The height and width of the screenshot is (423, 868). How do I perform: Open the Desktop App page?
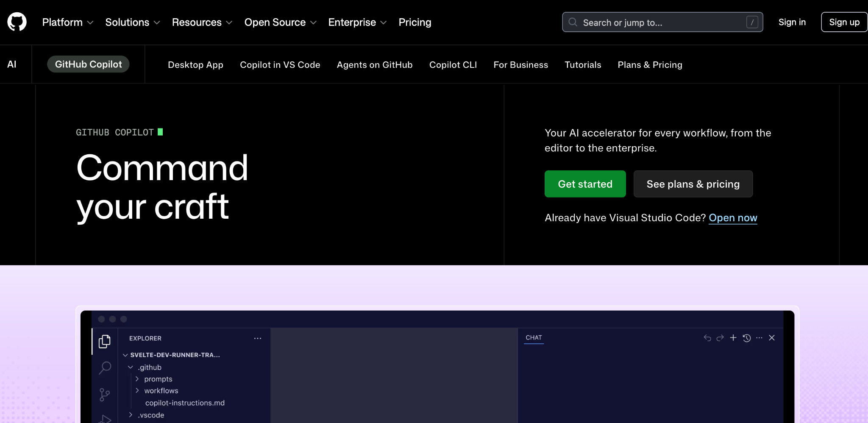(195, 65)
